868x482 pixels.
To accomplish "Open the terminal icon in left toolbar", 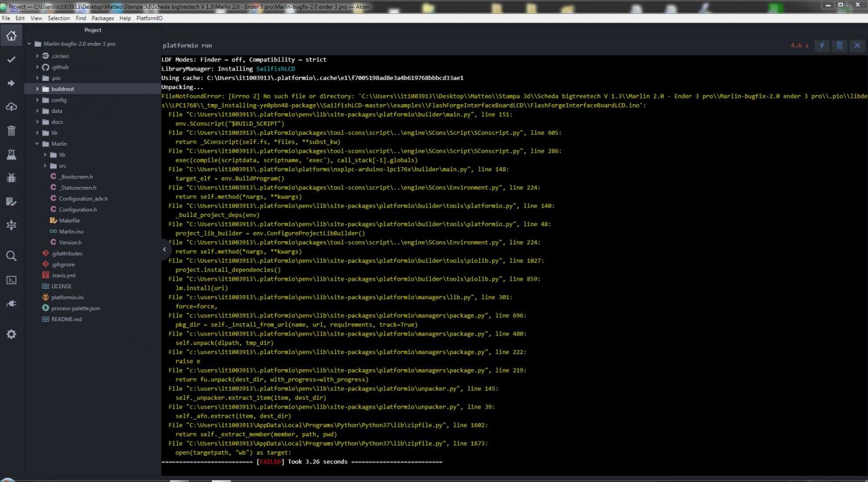I will point(11,280).
